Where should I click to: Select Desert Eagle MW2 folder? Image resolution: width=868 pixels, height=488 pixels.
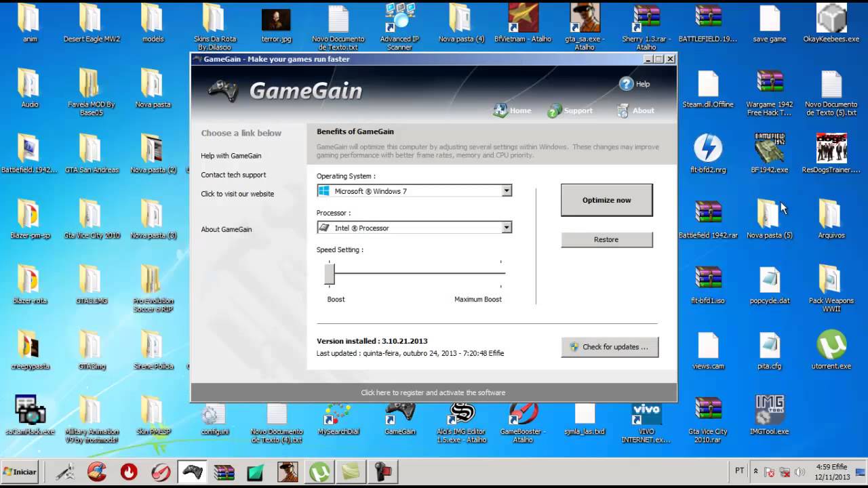[92, 23]
